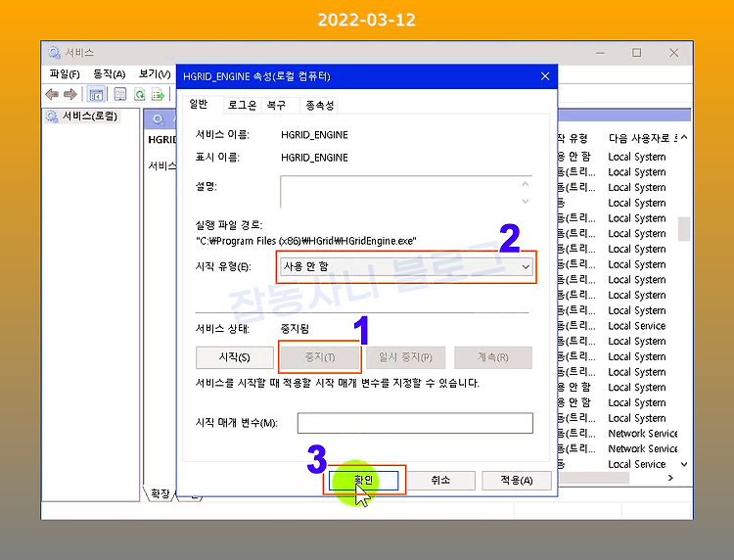This screenshot has height=560, width=734.
Task: Click the 취소 button
Action: tap(440, 481)
